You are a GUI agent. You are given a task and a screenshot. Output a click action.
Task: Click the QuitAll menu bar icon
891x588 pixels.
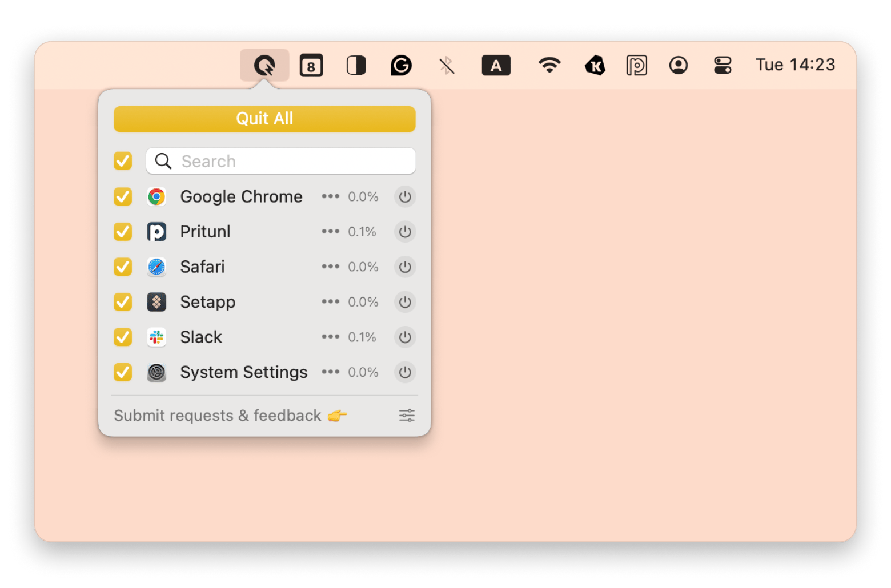pos(264,66)
